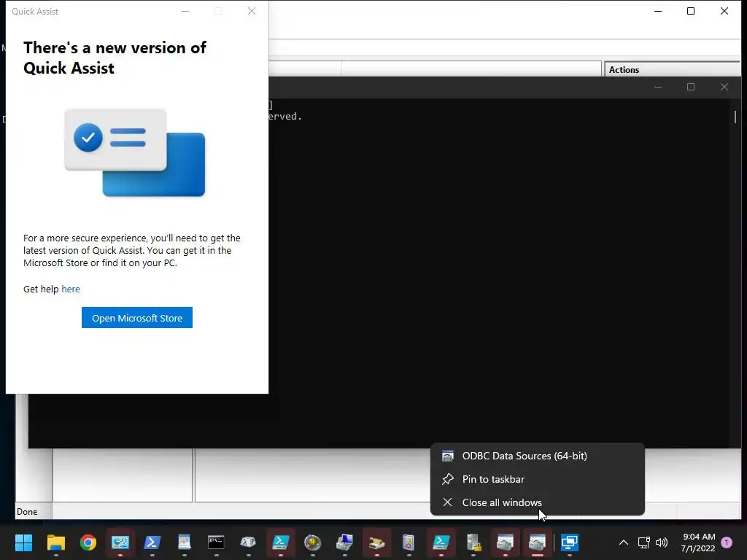Minimize the Quick Assist window
Screen dimensions: 747x560
(x=185, y=11)
